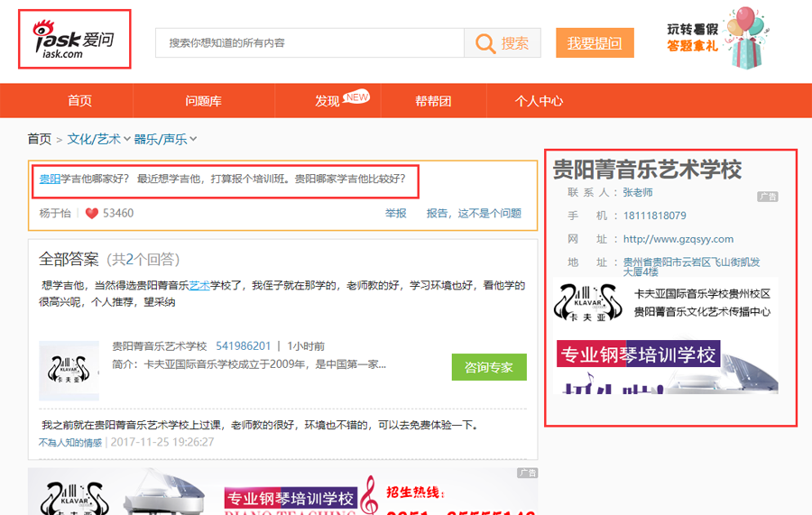Click the green 咨询专家 button
Viewport: 812px width, 515px height.
pyautogui.click(x=489, y=367)
